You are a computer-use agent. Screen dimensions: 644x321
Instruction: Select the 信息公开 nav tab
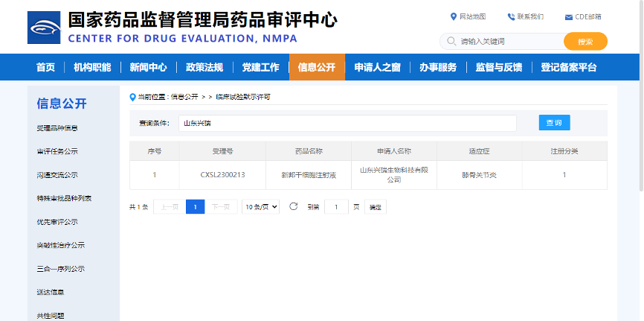pos(317,67)
